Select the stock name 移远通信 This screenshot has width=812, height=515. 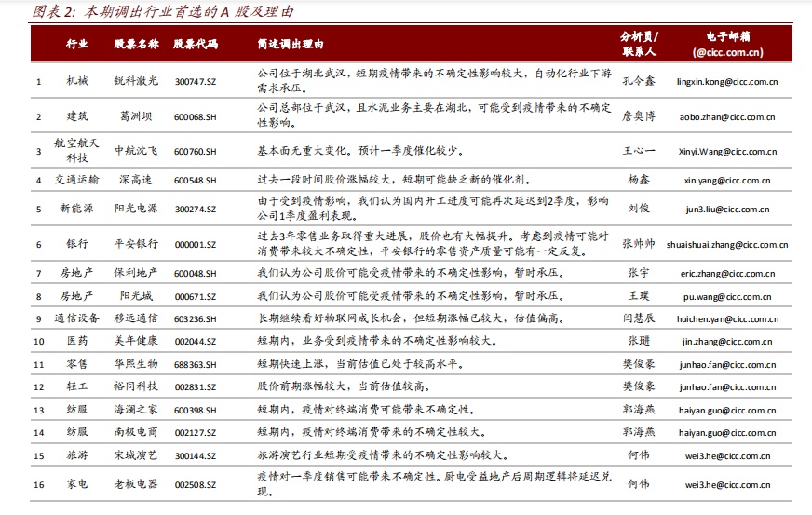pyautogui.click(x=136, y=318)
